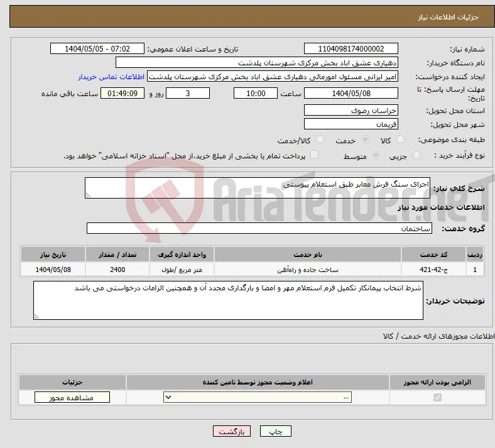Click the الزامی بودن ارائه مجوز header
Viewport: 495px width, 448px height.
point(437,382)
